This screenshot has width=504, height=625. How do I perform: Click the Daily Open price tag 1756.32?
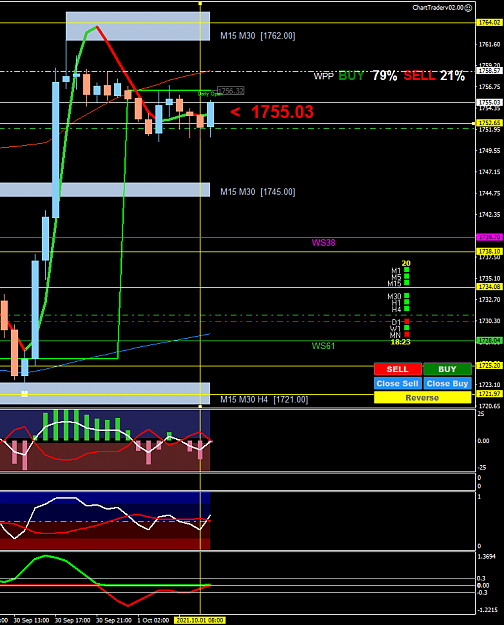tap(230, 91)
